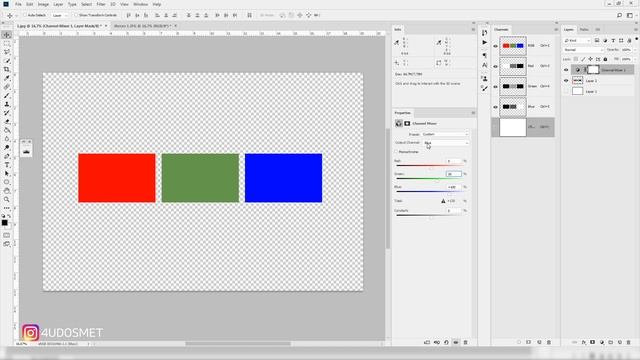Toggle the Auto-Select checkbox
The image size is (640, 360).
coord(24,16)
